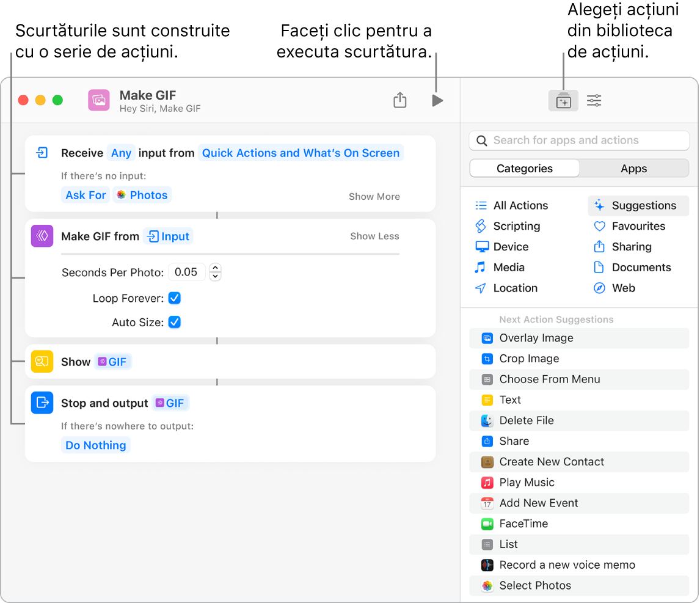Open the Do Nothing output dropdown
The height and width of the screenshot is (603, 700).
[96, 445]
